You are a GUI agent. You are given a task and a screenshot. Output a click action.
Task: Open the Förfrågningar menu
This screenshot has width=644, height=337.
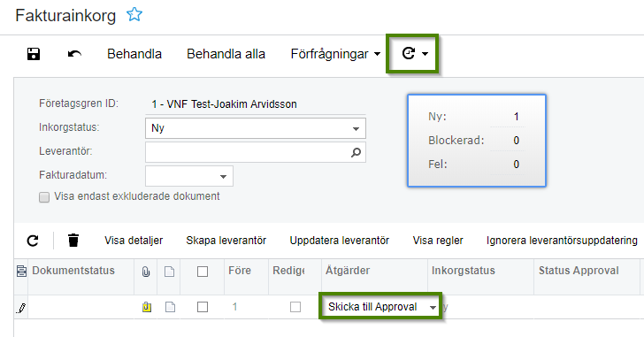pos(335,54)
